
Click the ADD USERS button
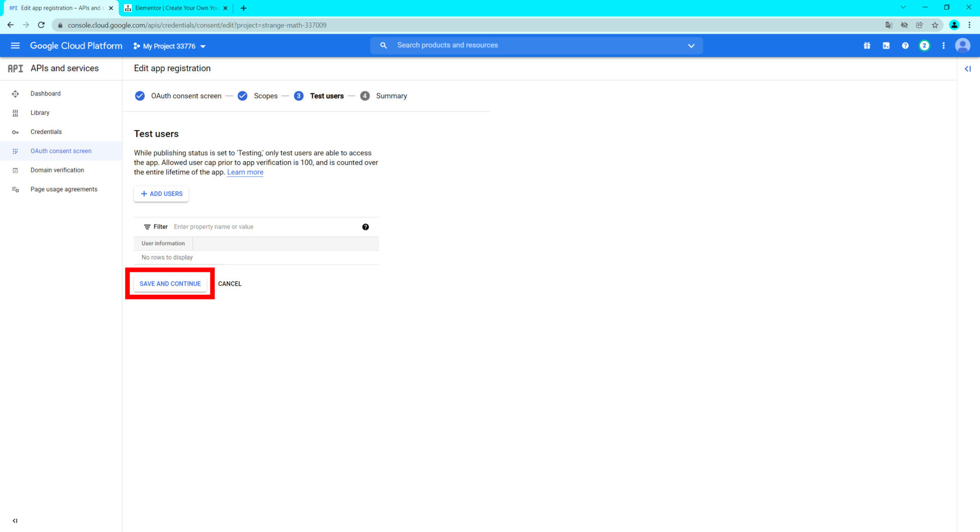click(161, 194)
